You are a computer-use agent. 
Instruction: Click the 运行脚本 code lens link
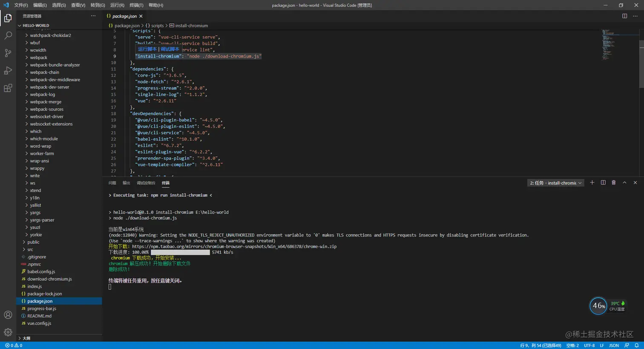147,49
